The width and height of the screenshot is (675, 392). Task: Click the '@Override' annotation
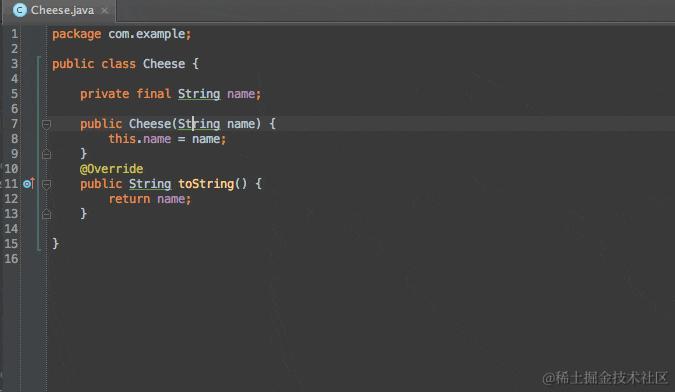coord(111,169)
